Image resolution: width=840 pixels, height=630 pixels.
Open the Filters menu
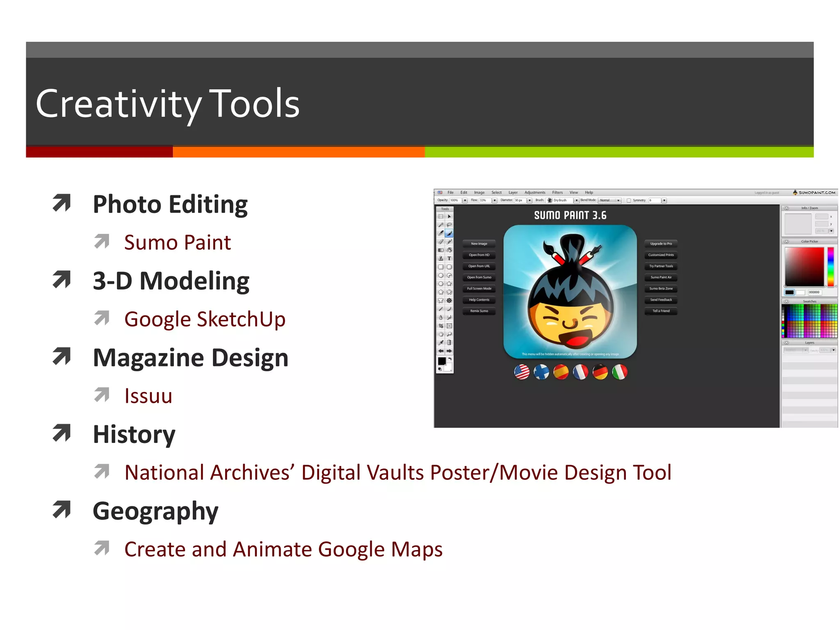(x=557, y=192)
